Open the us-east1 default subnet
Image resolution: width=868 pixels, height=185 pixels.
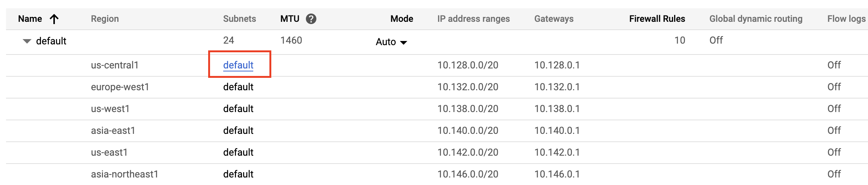pyautogui.click(x=238, y=152)
